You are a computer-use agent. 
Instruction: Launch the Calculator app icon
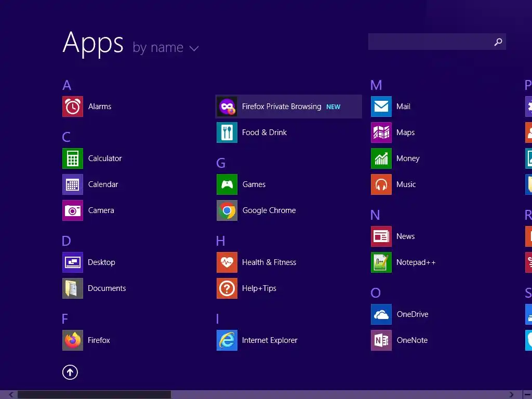tap(73, 158)
